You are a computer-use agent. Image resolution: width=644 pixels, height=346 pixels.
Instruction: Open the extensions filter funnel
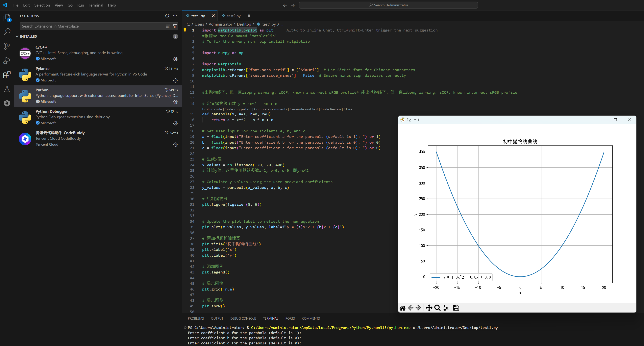pyautogui.click(x=175, y=26)
